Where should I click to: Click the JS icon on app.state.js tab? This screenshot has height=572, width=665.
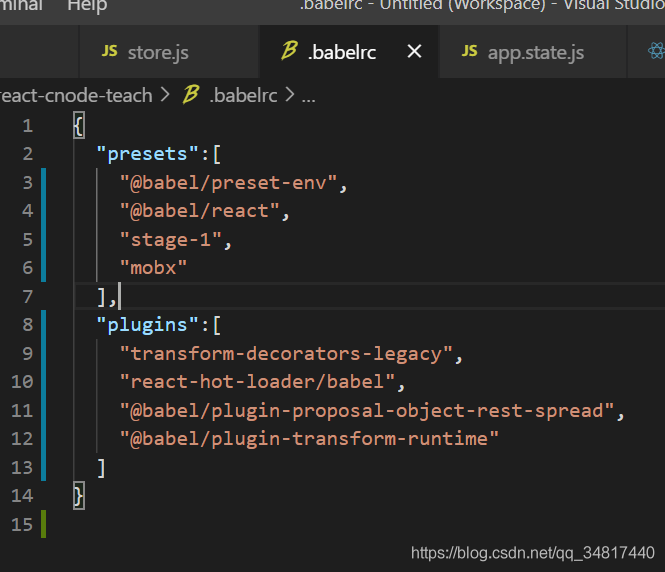point(469,51)
